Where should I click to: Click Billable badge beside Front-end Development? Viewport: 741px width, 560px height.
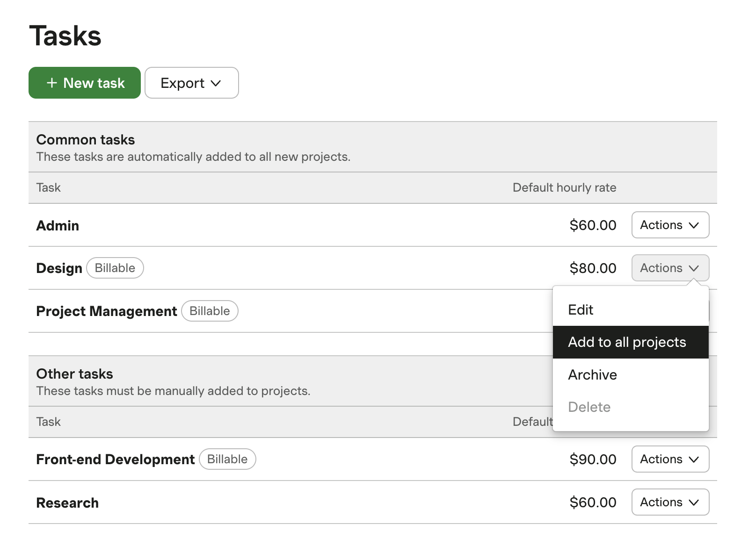click(228, 459)
